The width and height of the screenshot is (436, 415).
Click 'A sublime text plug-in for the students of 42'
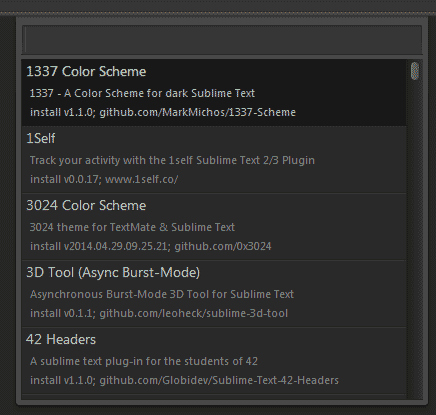click(144, 361)
